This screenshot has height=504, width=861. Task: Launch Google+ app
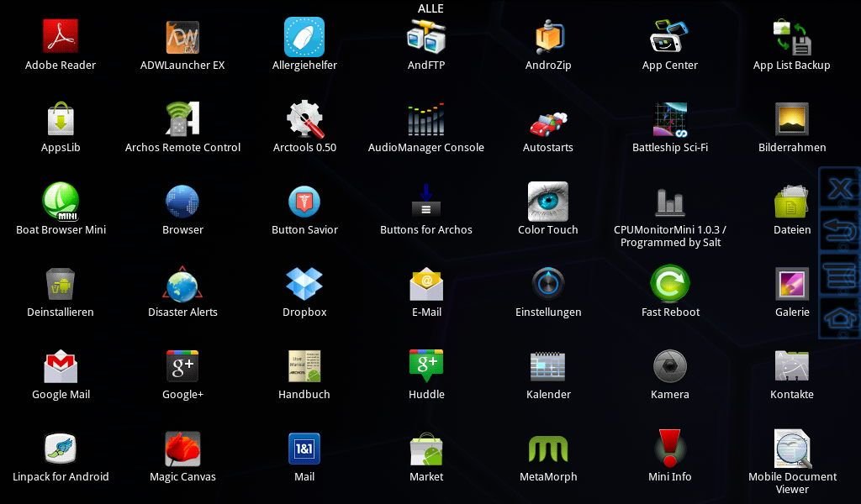click(x=182, y=366)
